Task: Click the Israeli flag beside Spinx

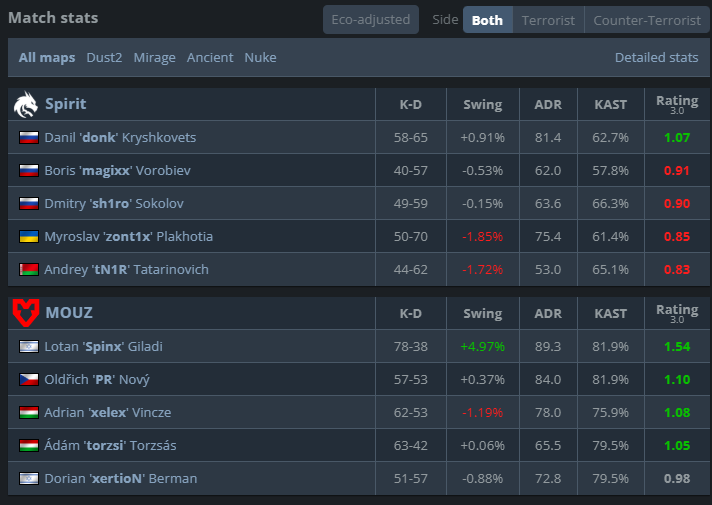Action: tap(29, 347)
